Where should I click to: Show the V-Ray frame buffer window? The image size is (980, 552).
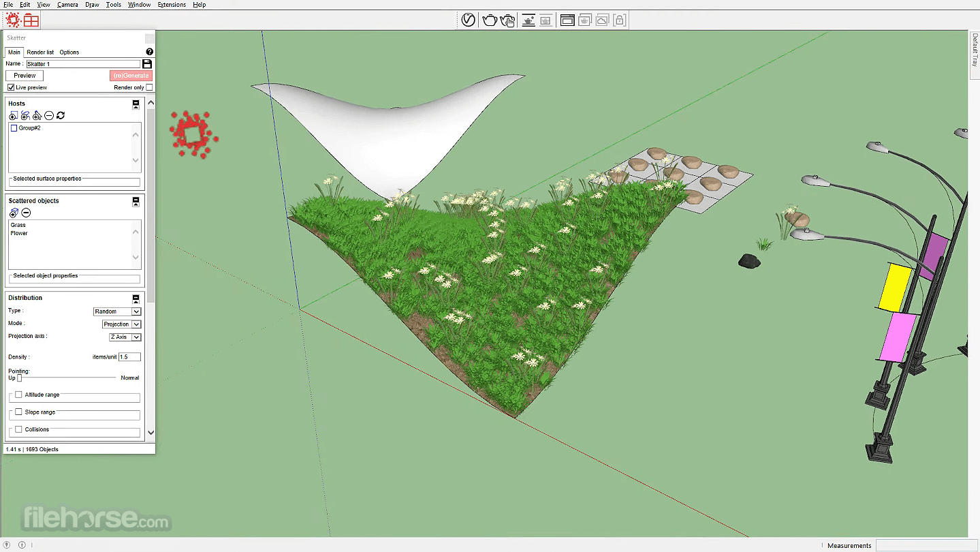[567, 20]
